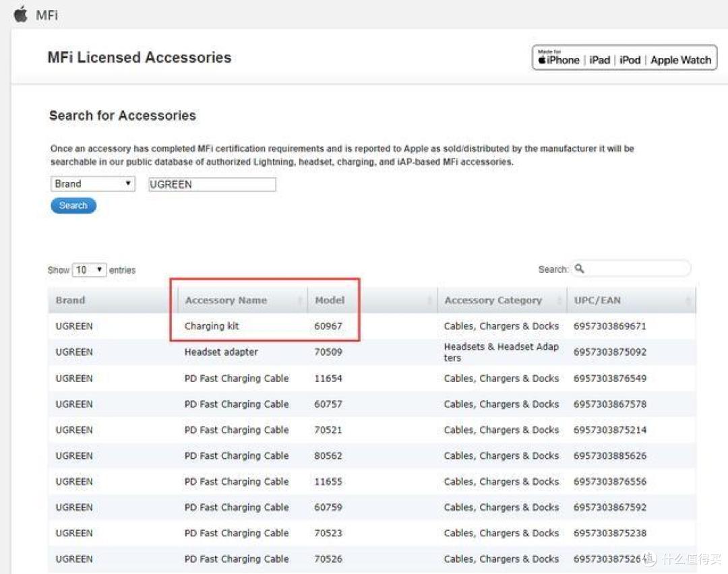Select the Charging kit row name
Viewport: 728px width, 574px height.
pyautogui.click(x=212, y=326)
